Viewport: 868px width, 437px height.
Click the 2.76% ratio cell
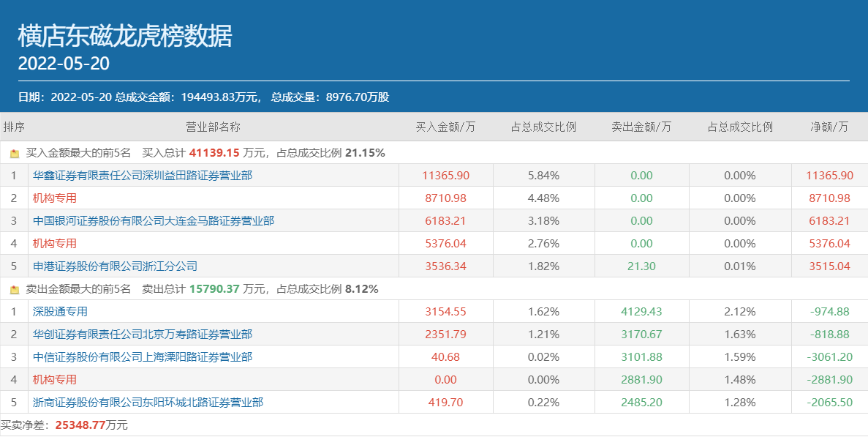543,244
